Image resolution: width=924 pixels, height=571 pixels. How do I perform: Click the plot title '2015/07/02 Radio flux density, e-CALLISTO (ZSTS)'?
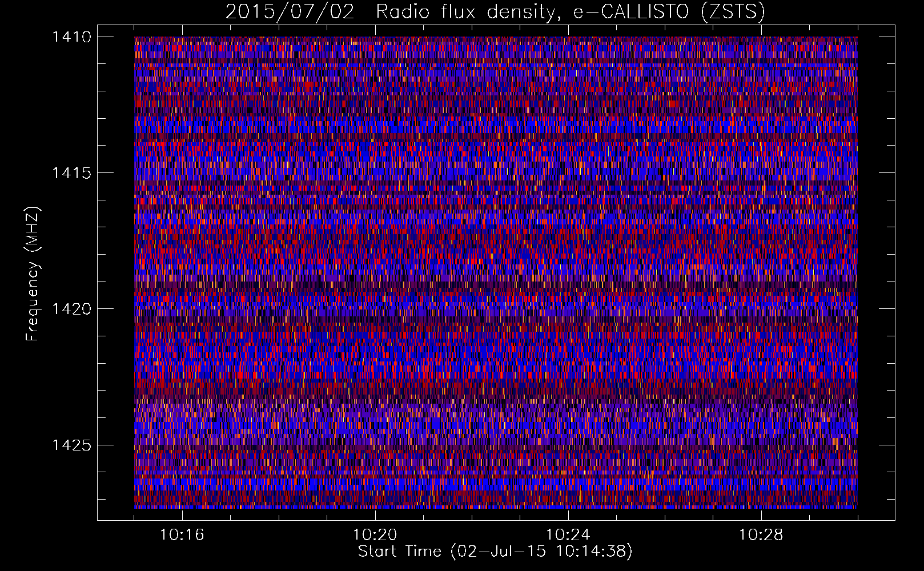click(495, 11)
